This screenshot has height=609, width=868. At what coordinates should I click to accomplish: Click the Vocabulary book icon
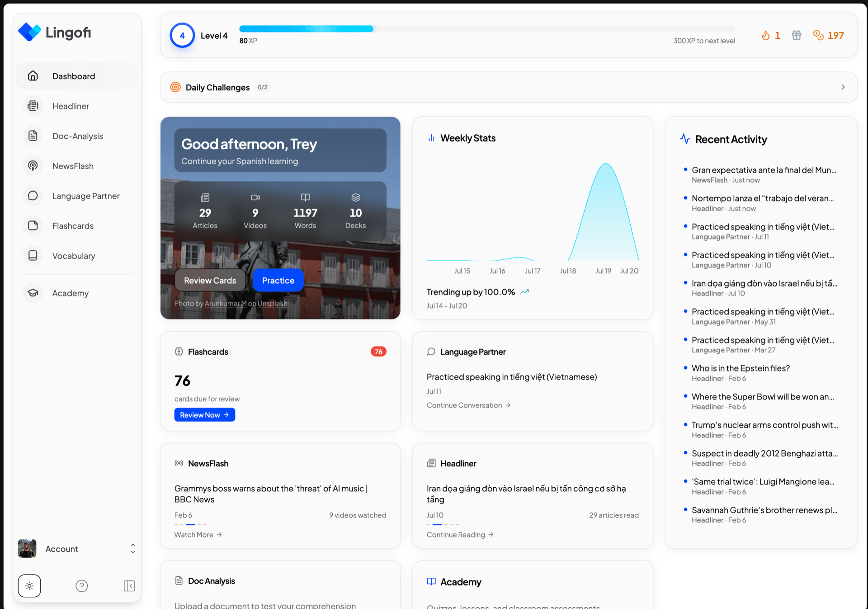(x=33, y=255)
